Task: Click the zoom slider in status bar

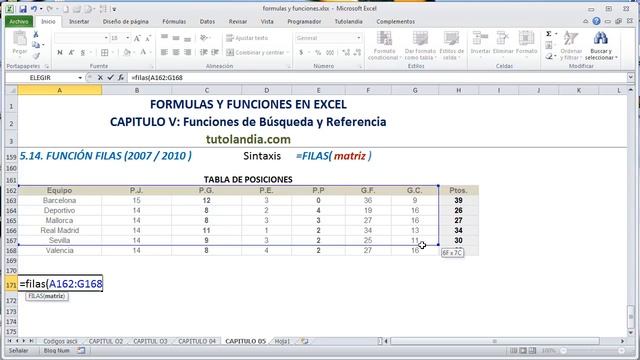Action: (592, 351)
